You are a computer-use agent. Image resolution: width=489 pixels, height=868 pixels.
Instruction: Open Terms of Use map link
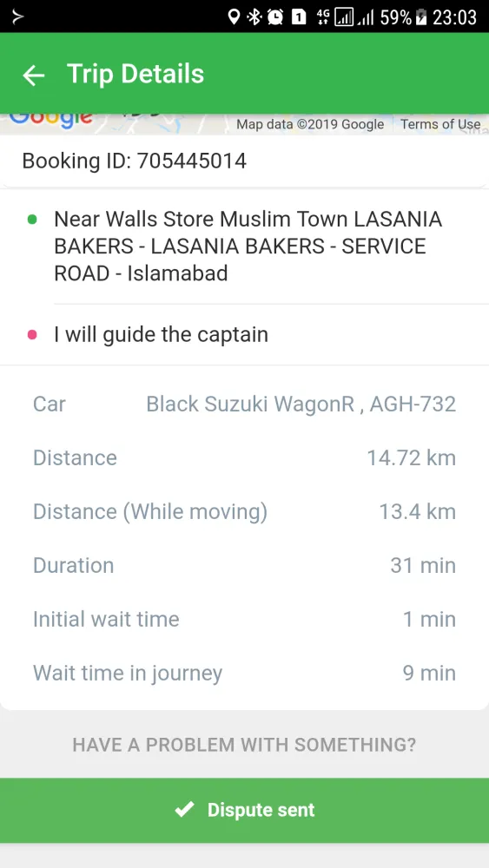click(440, 124)
